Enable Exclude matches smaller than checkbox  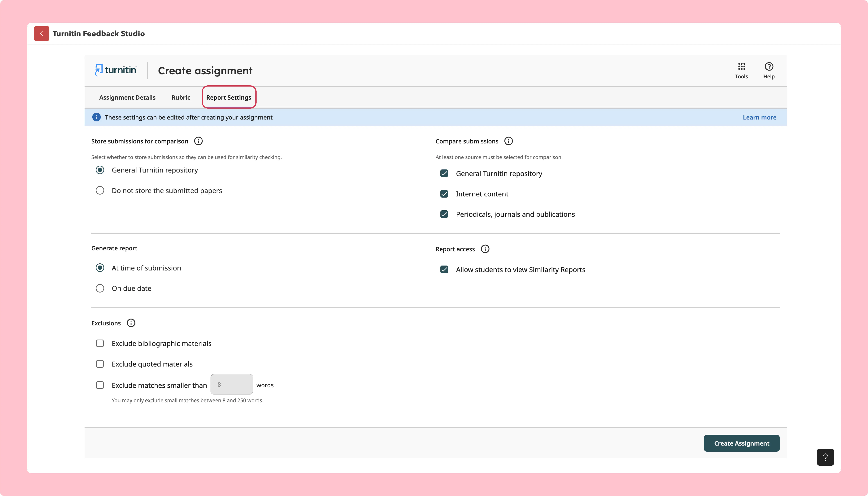(x=100, y=385)
